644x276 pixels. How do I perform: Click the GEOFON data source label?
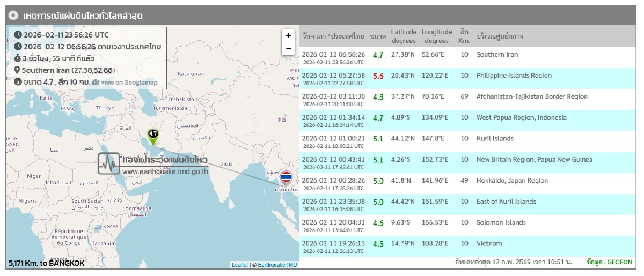pyautogui.click(x=609, y=262)
